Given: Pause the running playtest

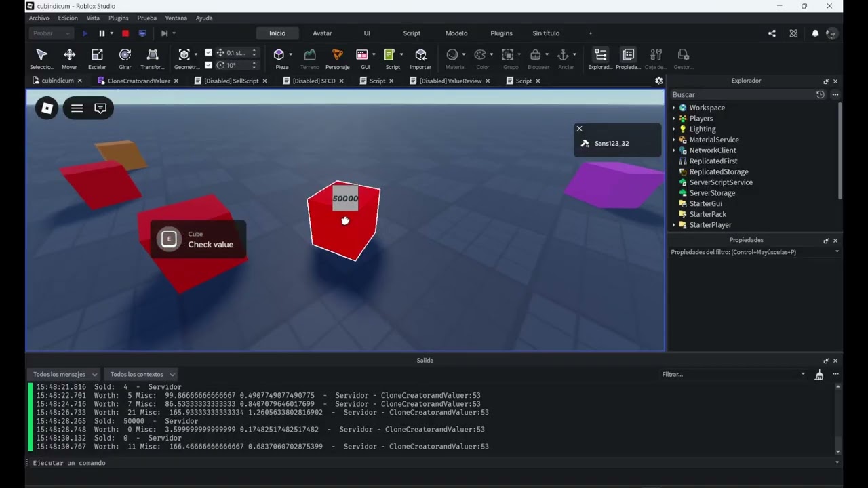Looking at the screenshot, I should tap(102, 33).
